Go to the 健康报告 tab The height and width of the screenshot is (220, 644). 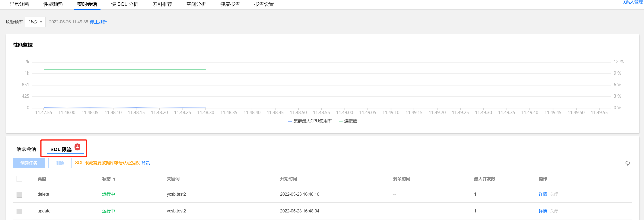(x=230, y=4)
